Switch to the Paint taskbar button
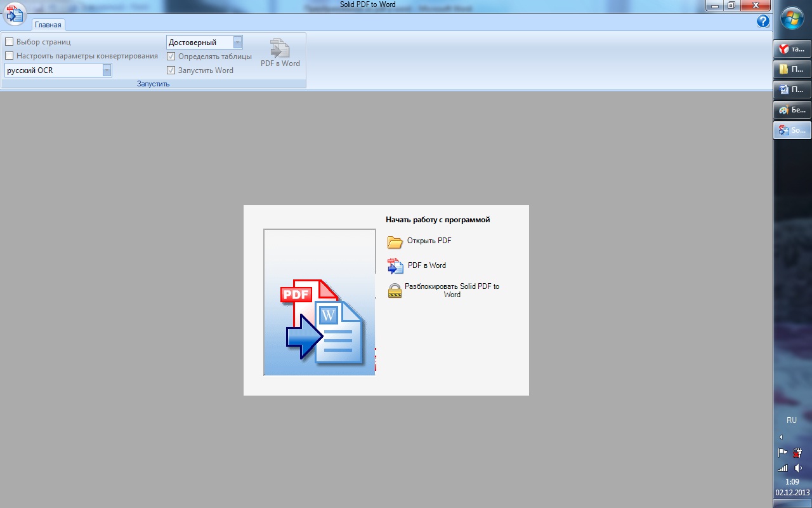 (x=792, y=110)
